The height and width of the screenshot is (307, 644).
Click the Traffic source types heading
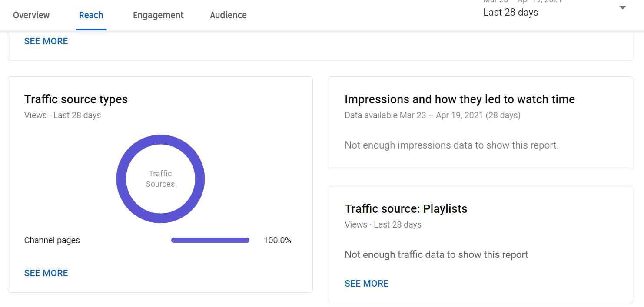coord(76,99)
